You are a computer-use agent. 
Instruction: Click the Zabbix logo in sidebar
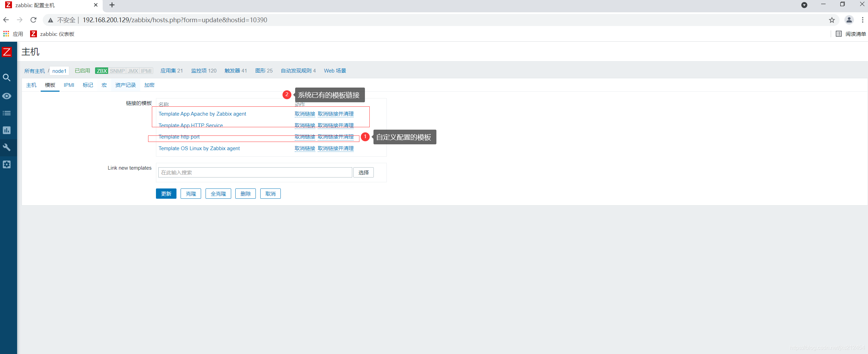pos(7,52)
